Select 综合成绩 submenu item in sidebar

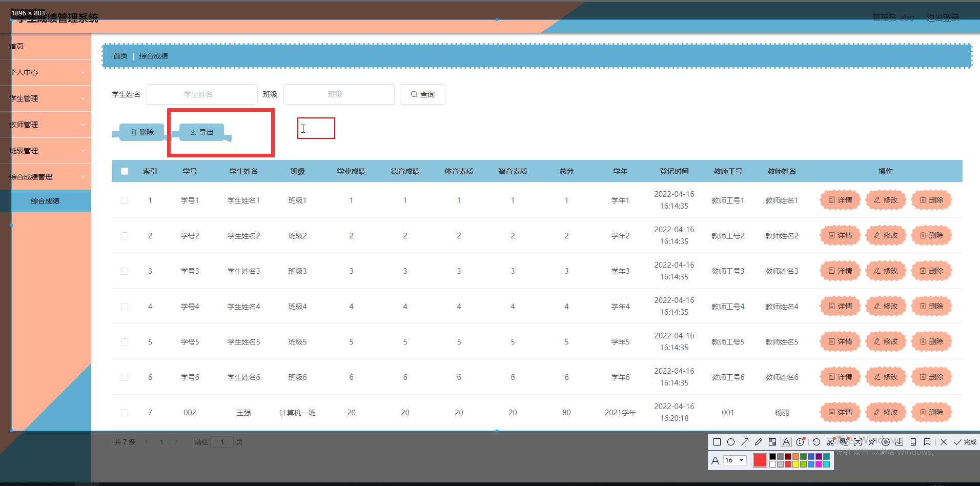tap(45, 201)
